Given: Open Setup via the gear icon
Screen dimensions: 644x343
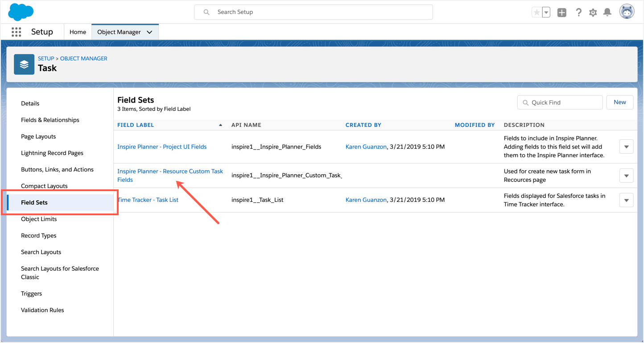Looking at the screenshot, I should (x=593, y=12).
